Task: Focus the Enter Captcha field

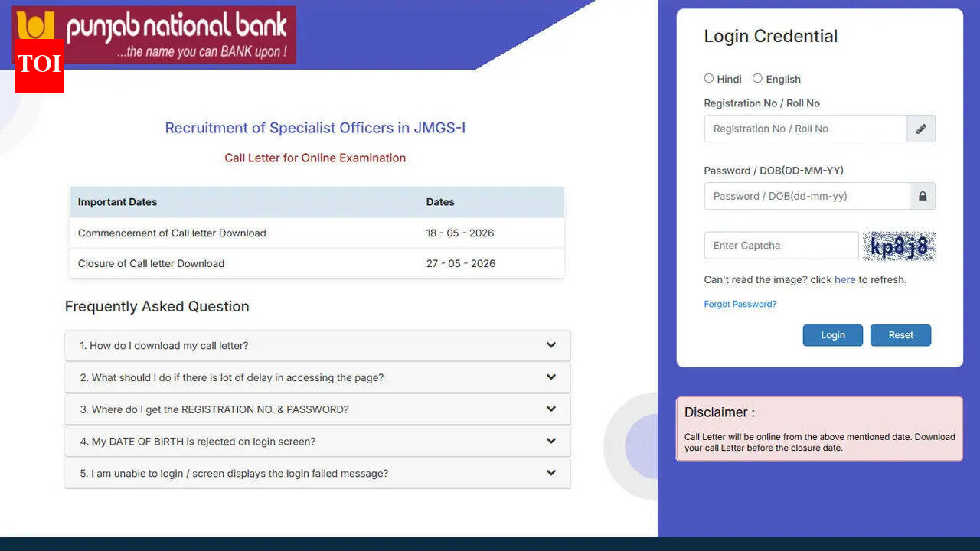Action: click(x=781, y=246)
